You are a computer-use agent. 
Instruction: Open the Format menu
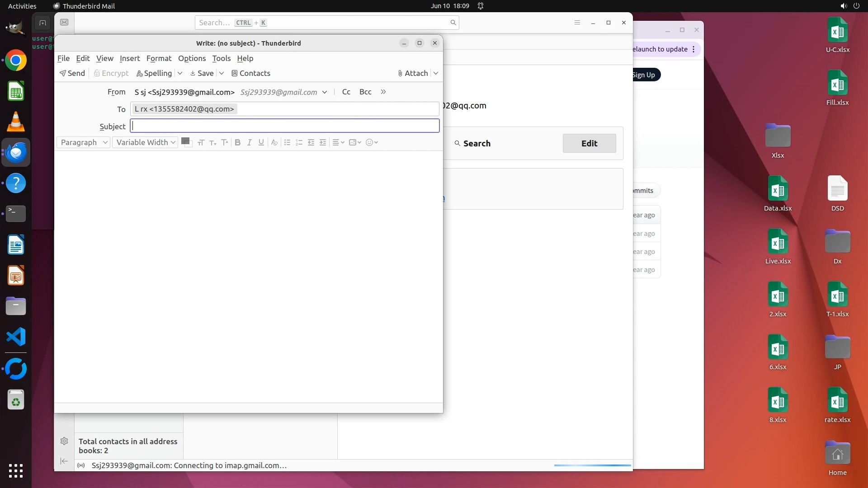159,58
